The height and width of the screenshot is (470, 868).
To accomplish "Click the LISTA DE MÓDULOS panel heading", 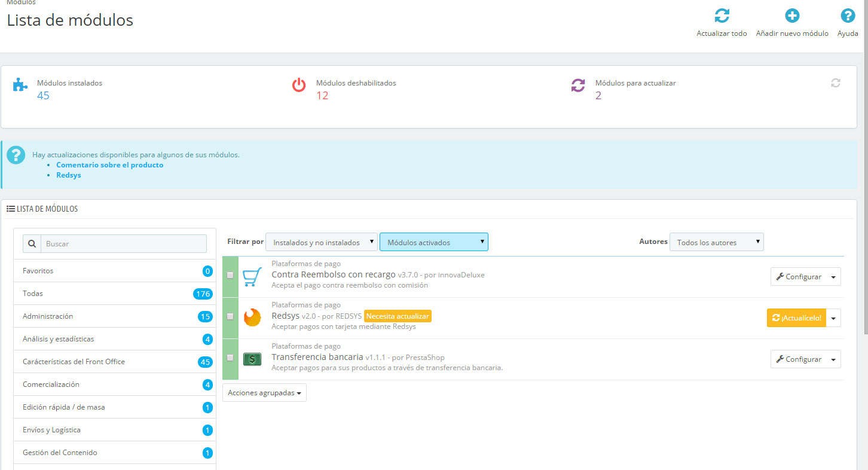I will [x=42, y=209].
